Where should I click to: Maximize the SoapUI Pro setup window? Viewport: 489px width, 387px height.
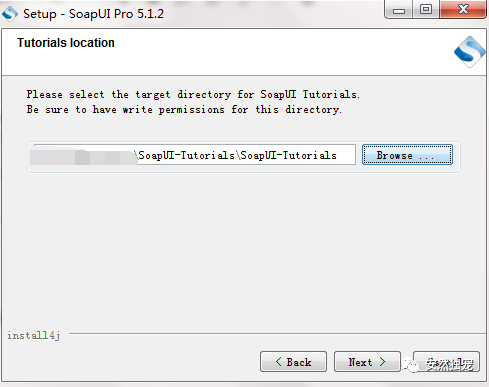426,10
